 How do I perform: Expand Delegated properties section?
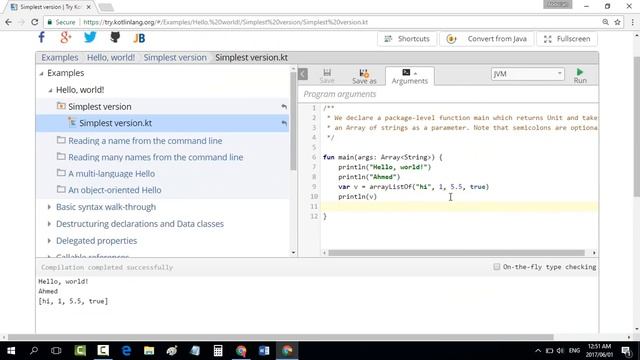click(x=49, y=241)
